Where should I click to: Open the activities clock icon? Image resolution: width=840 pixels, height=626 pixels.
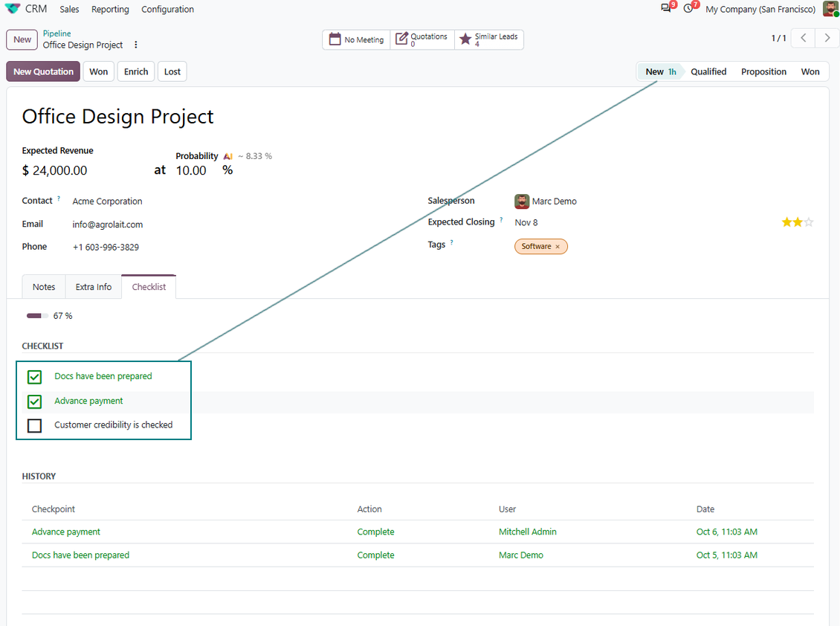pyautogui.click(x=688, y=9)
